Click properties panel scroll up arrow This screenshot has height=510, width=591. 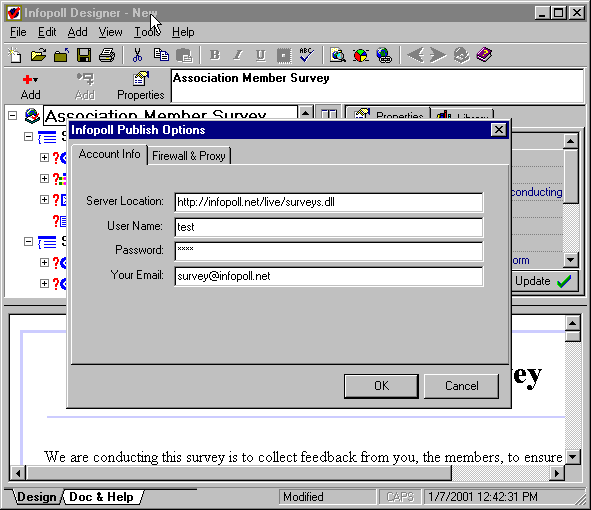[570, 141]
